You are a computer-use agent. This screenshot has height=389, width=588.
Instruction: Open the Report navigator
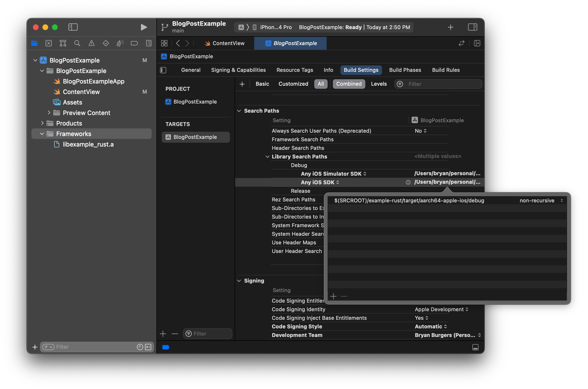(149, 43)
